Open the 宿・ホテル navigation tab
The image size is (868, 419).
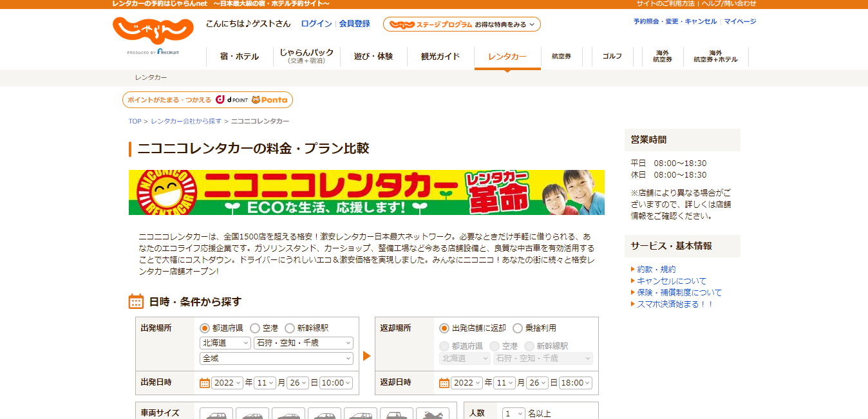click(x=239, y=57)
